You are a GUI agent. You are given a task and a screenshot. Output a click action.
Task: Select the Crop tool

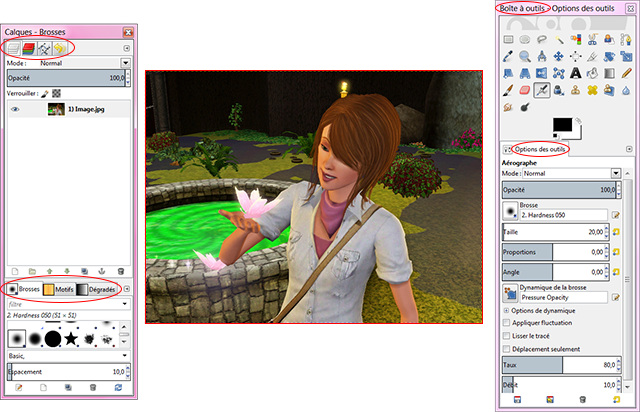click(592, 56)
